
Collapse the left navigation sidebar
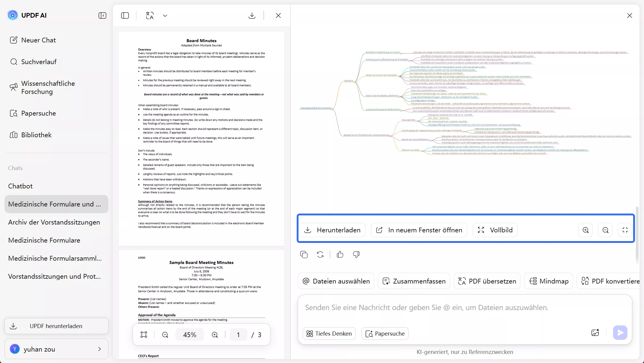[102, 15]
